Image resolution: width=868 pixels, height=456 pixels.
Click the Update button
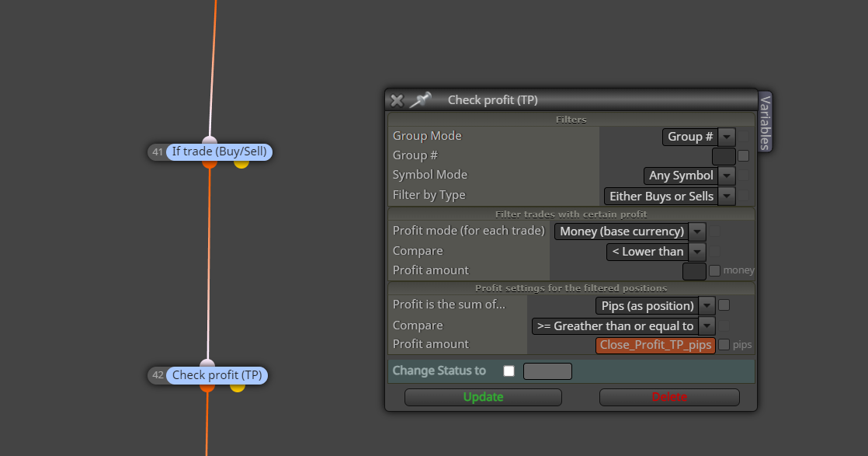point(483,397)
